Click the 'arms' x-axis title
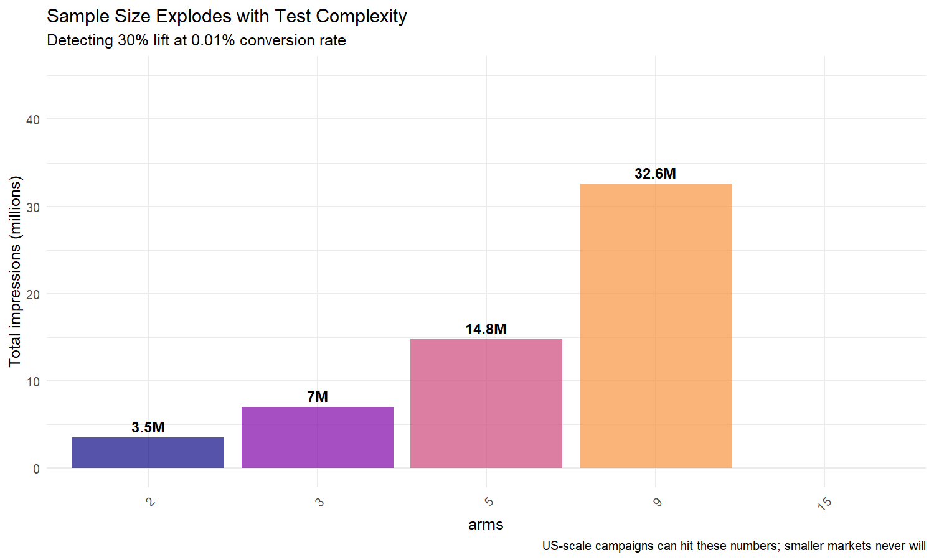This screenshot has width=934, height=560. click(x=486, y=525)
